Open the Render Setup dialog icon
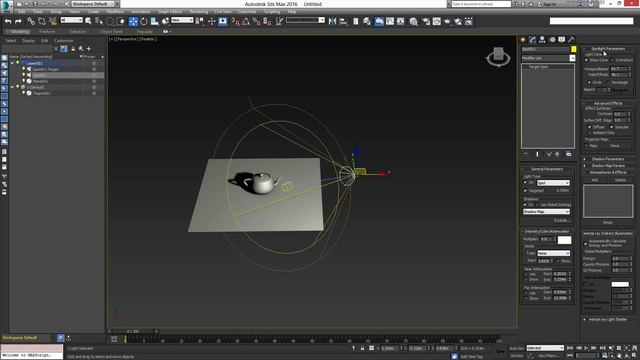 426,21
